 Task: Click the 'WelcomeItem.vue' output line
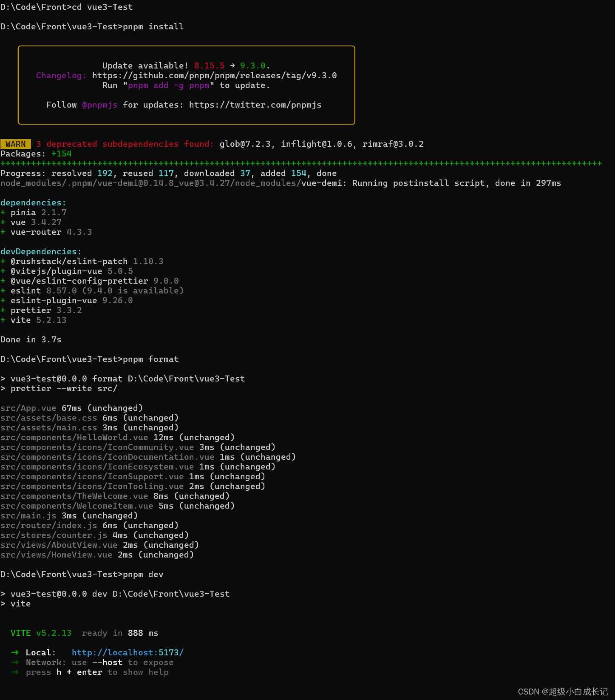click(117, 506)
